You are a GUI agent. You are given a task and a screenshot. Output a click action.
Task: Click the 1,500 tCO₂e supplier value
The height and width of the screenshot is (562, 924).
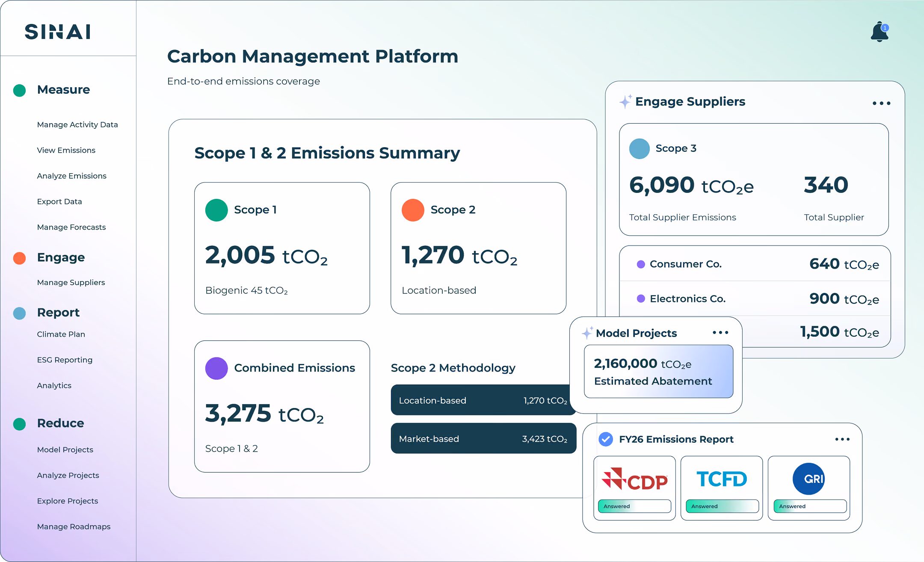coord(839,332)
